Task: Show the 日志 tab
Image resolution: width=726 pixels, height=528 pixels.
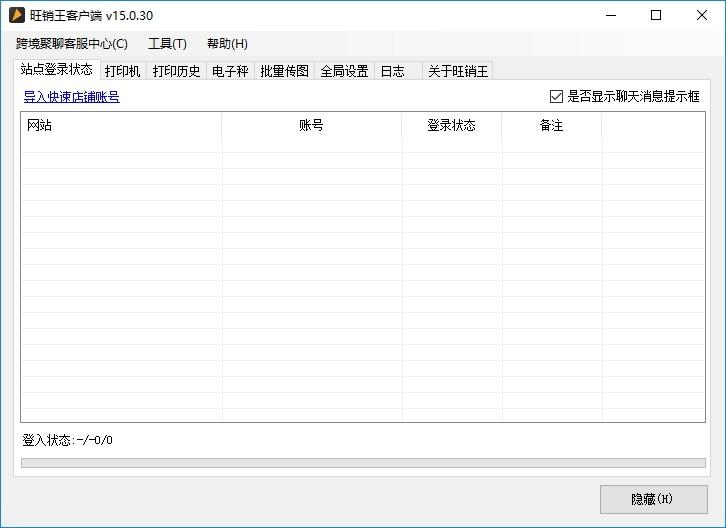Action: click(398, 71)
